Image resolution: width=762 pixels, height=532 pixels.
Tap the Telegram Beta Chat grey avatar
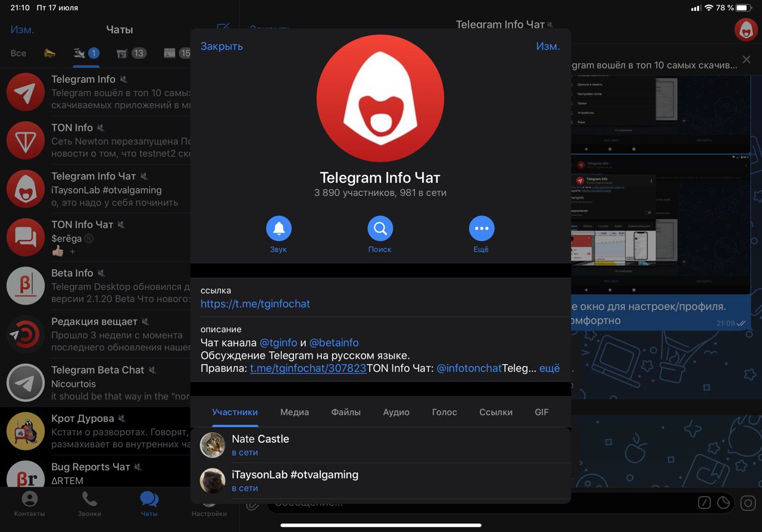pos(26,383)
